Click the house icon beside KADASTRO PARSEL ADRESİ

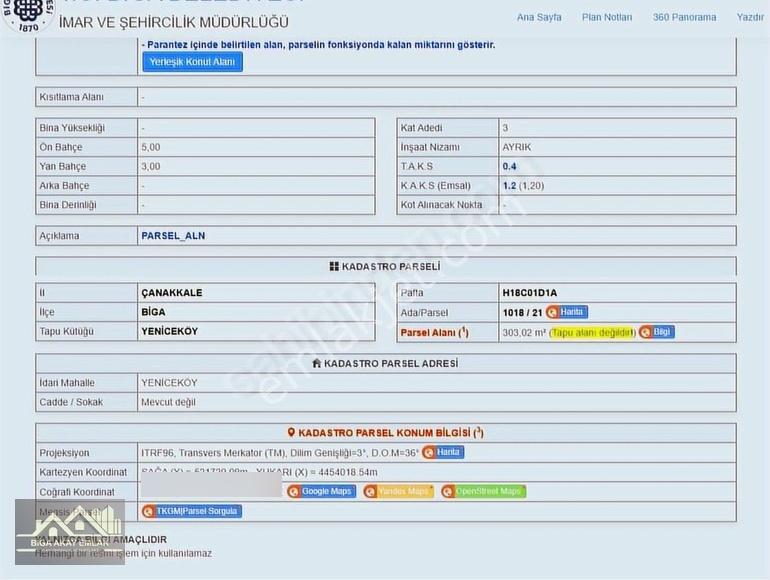(x=317, y=363)
